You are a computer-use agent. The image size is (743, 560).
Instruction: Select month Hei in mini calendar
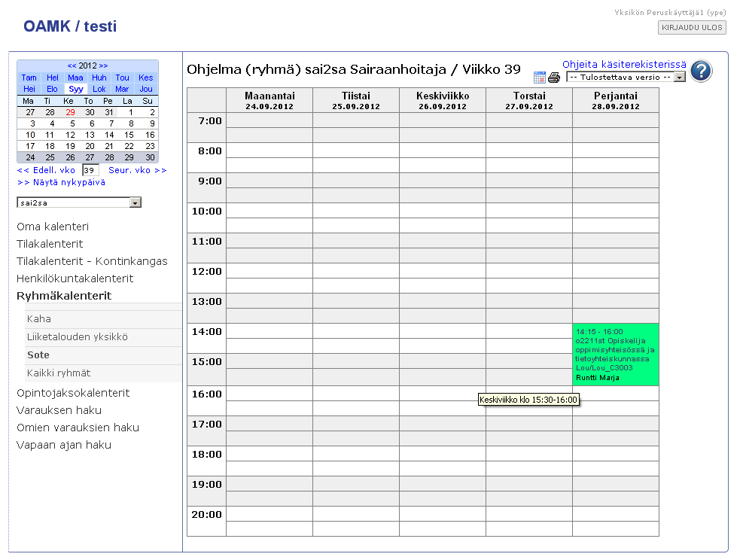coord(29,89)
